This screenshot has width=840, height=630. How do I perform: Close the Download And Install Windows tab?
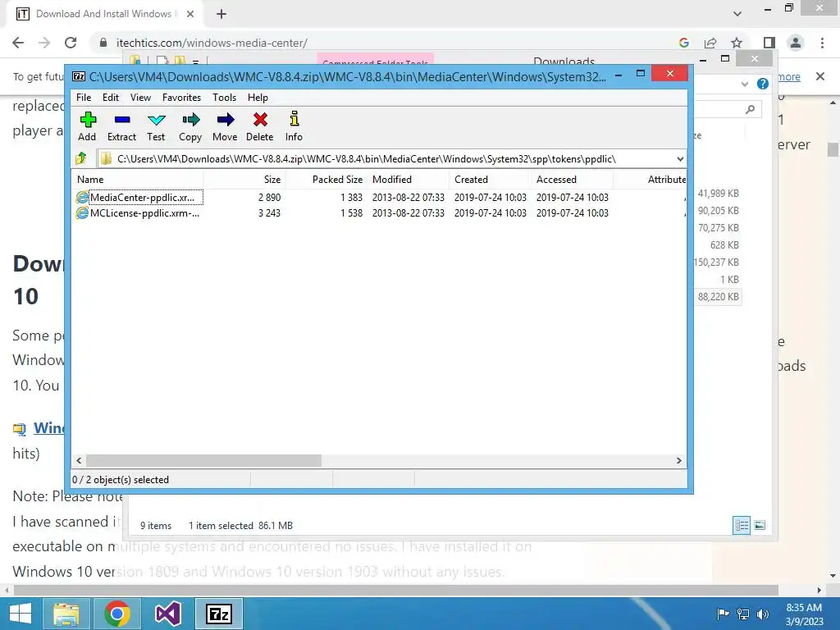click(190, 14)
